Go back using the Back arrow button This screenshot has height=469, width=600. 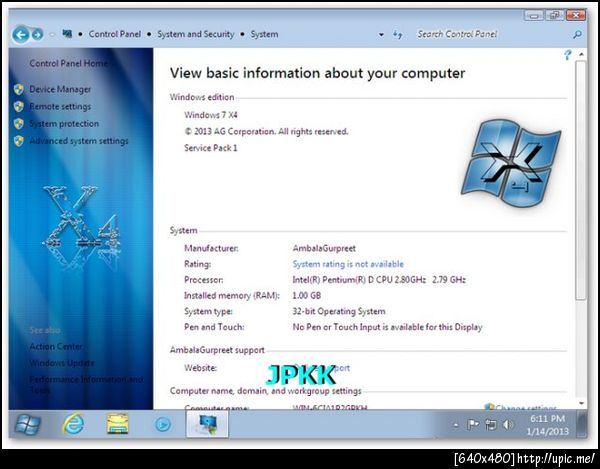click(x=20, y=35)
